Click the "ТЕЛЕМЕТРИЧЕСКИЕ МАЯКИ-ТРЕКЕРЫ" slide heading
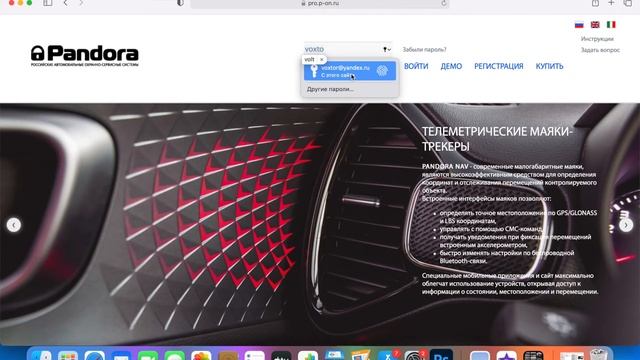640x360 pixels. pos(497,139)
